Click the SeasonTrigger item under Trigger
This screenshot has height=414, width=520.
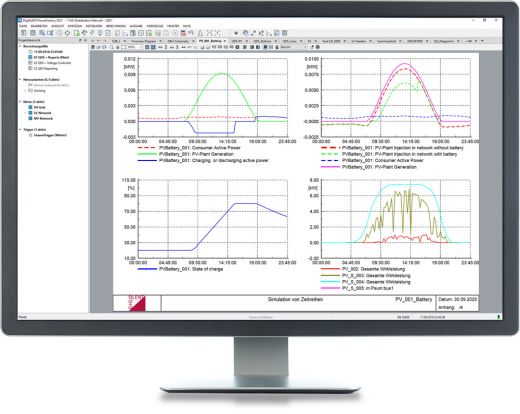point(50,135)
